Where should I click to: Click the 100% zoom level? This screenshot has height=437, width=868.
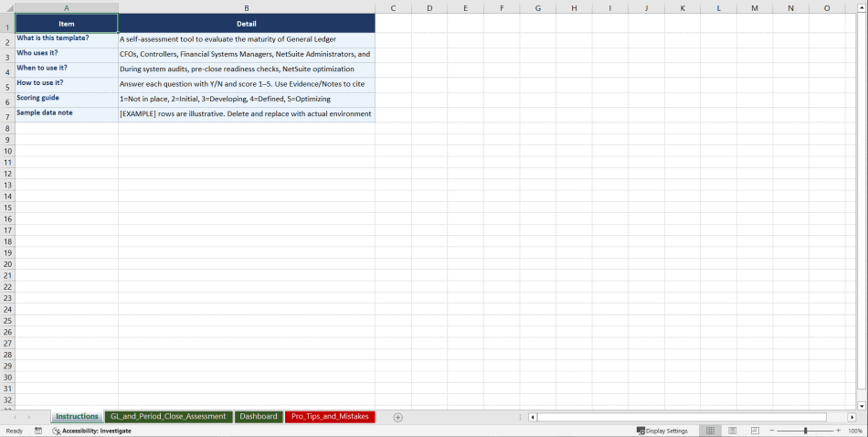[855, 431]
